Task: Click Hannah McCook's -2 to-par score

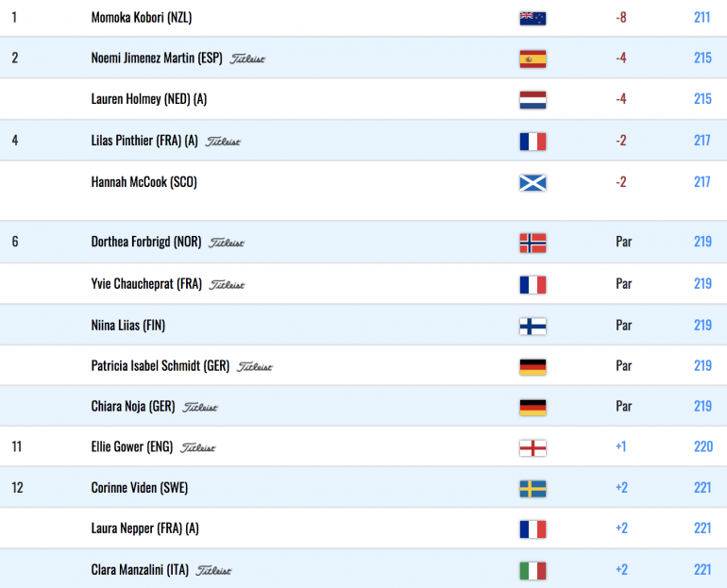Action: [621, 181]
